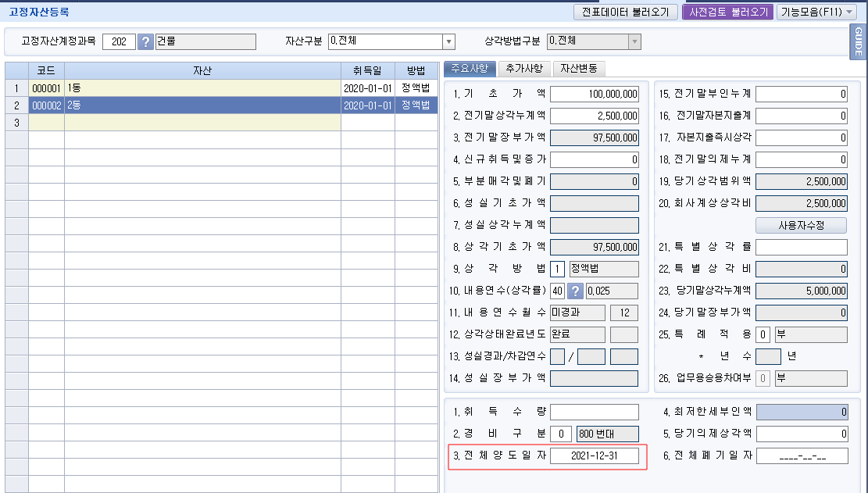Select asset row 000001 1동
Viewport: 868px width, 493px height.
221,88
